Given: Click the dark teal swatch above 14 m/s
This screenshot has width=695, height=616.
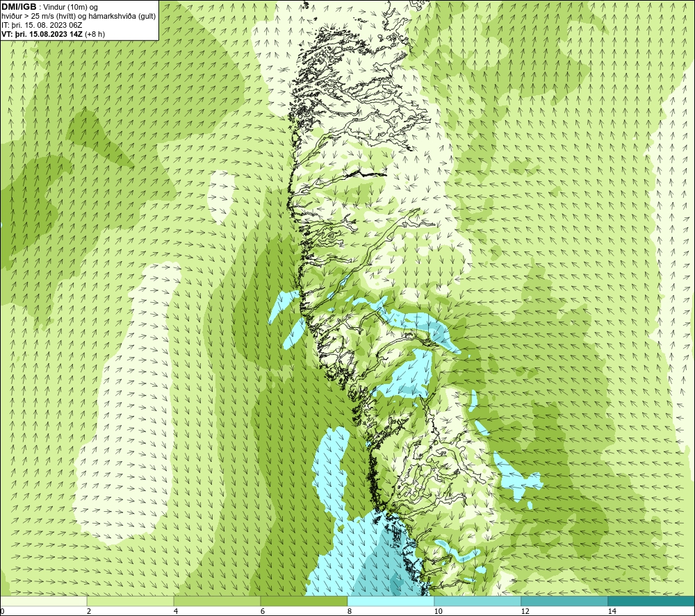Looking at the screenshot, I should [652, 601].
